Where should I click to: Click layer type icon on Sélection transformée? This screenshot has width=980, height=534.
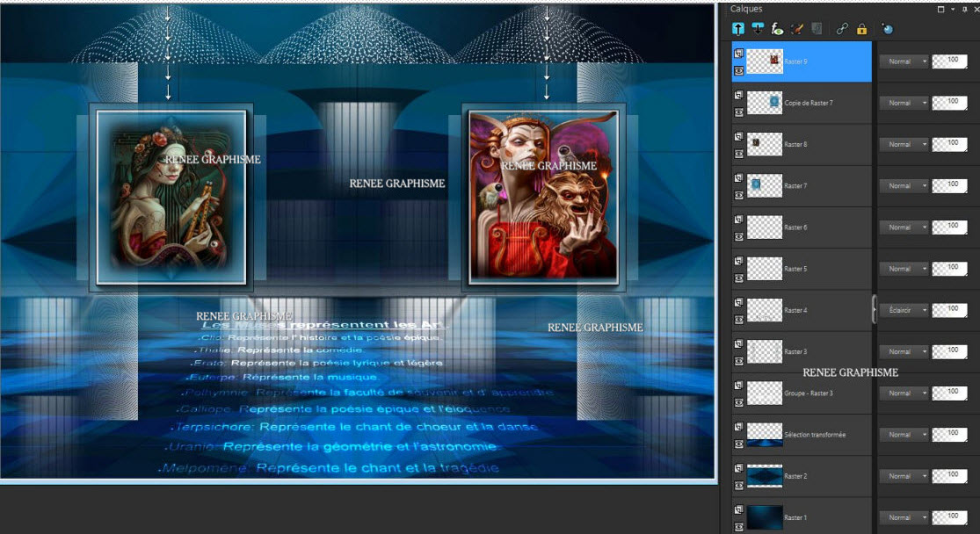tap(739, 427)
